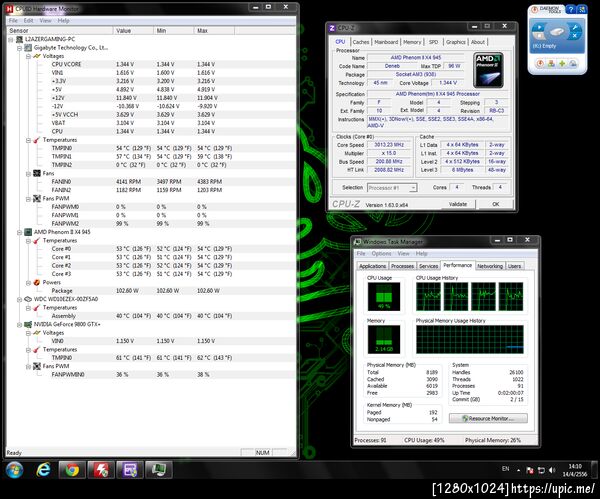The height and width of the screenshot is (499, 600).
Task: Open Resource Monitor from Task Manager
Action: point(488,419)
